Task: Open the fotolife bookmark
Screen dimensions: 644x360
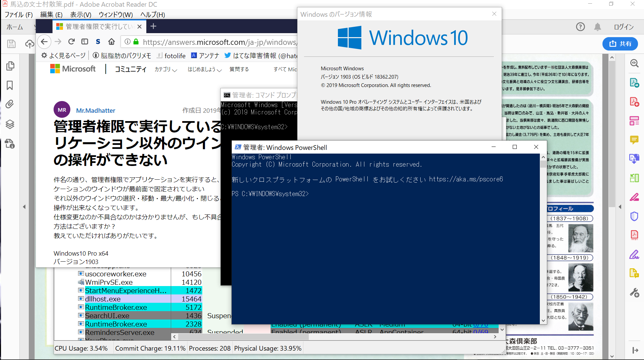Action: click(171, 56)
